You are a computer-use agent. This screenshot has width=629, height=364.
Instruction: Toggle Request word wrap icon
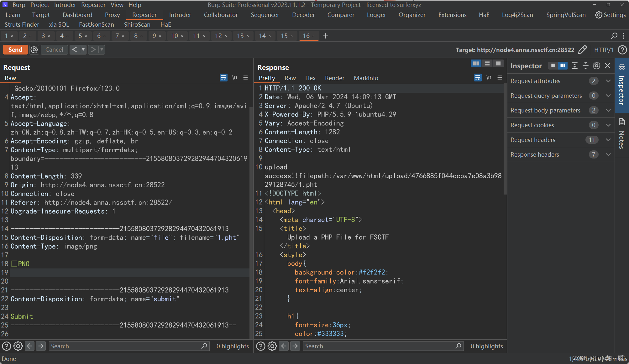[223, 77]
